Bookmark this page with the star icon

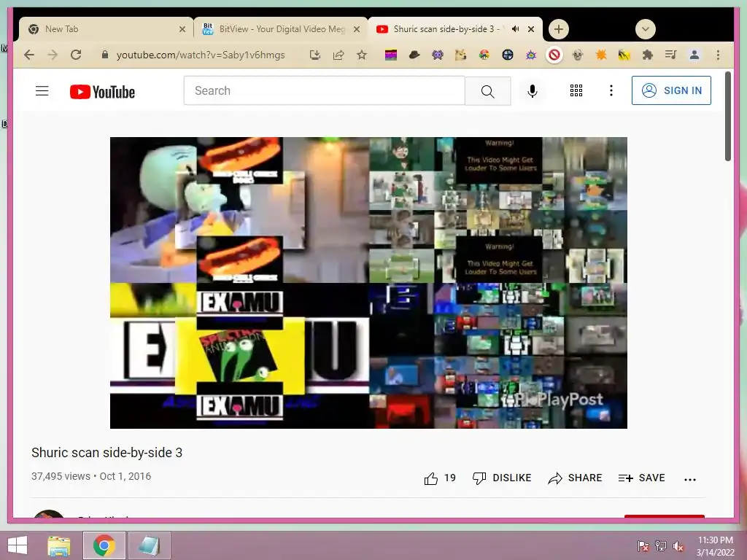(362, 55)
